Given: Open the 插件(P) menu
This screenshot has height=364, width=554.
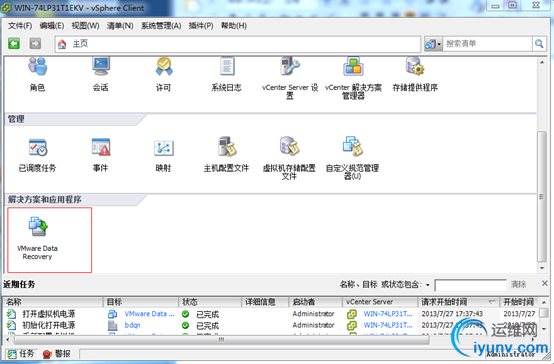Looking at the screenshot, I should pyautogui.click(x=201, y=26).
